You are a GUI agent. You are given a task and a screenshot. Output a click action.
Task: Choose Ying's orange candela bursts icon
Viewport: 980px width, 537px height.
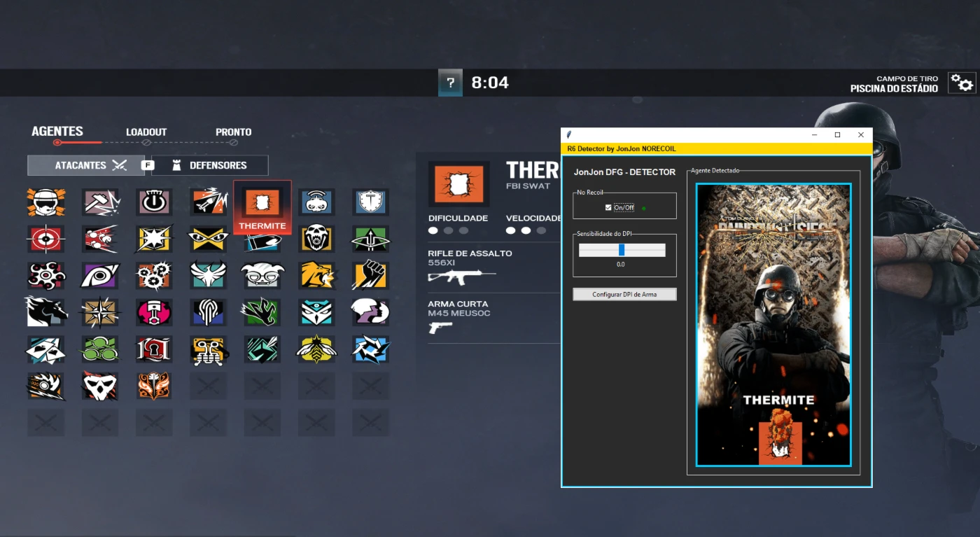(154, 275)
